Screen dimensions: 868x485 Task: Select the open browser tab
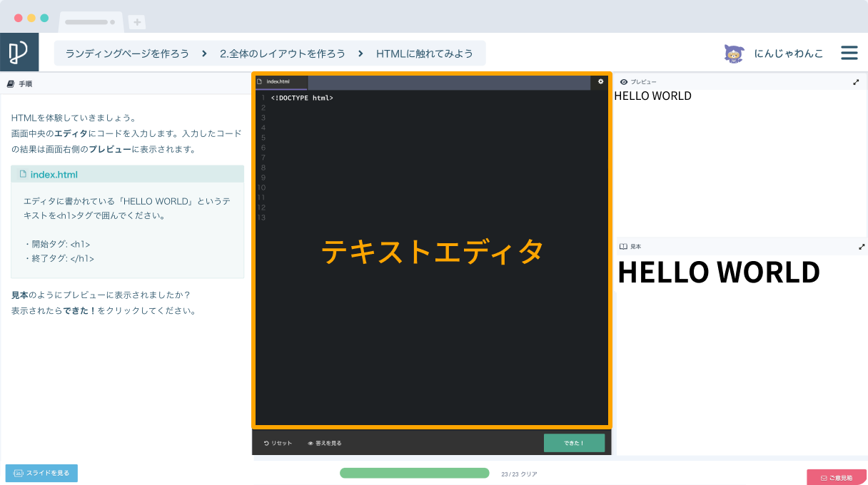tap(91, 22)
